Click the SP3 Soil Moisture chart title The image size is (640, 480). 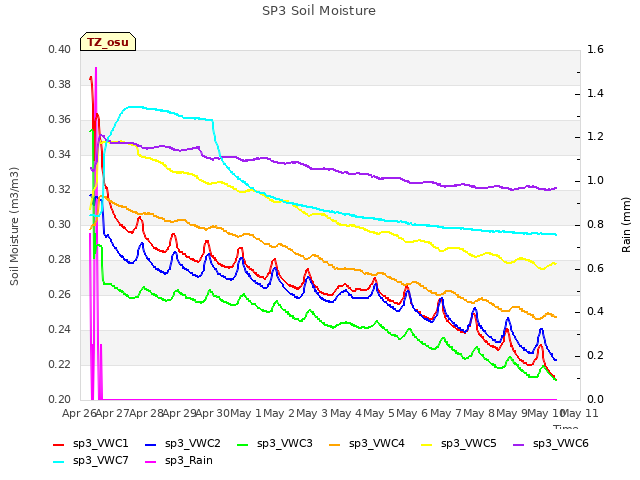coord(319,11)
